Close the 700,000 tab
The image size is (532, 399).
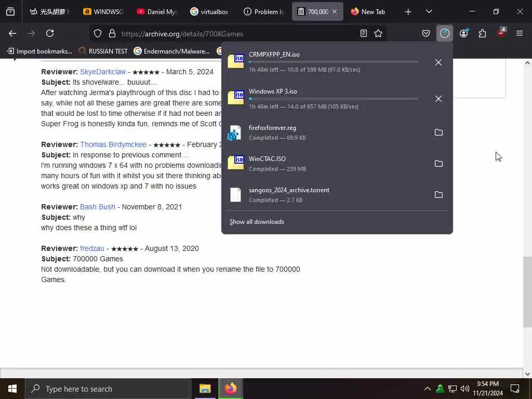point(335,12)
